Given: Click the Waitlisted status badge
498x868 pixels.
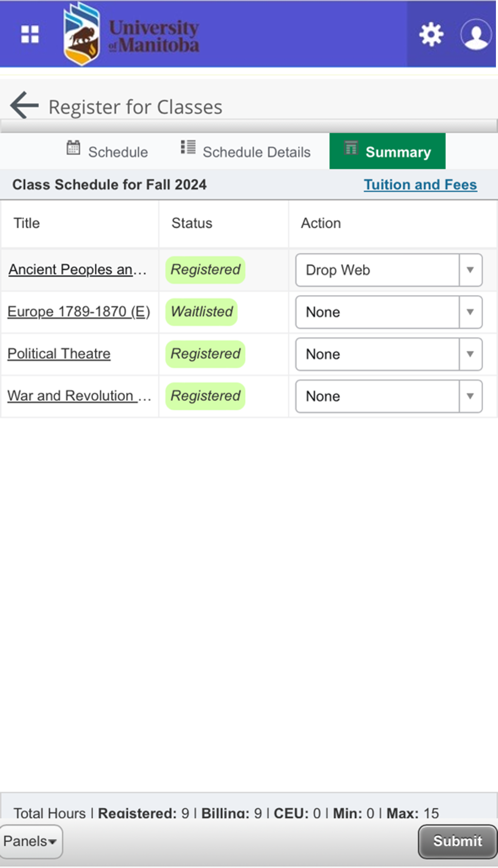Looking at the screenshot, I should (x=202, y=312).
